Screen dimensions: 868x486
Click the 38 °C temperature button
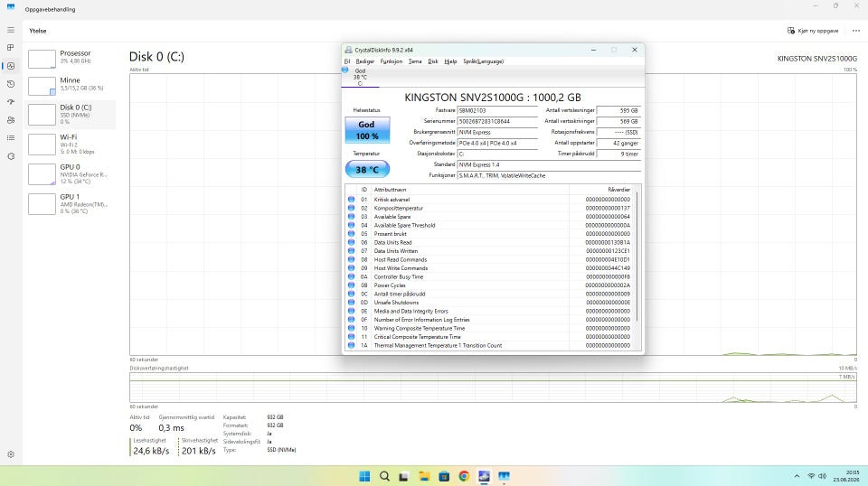367,169
